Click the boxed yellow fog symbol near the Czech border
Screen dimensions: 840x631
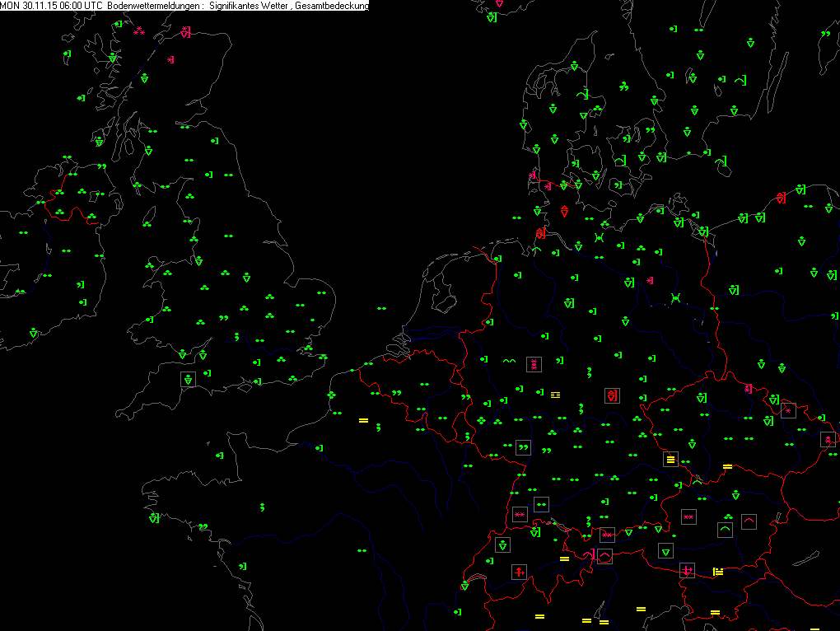coord(670,459)
